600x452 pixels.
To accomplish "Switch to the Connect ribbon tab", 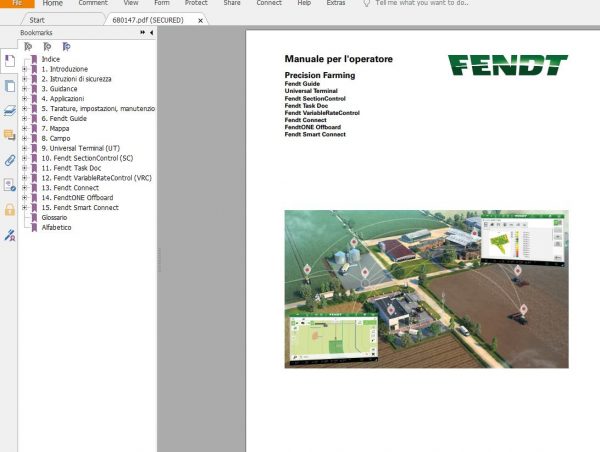I will point(269,3).
